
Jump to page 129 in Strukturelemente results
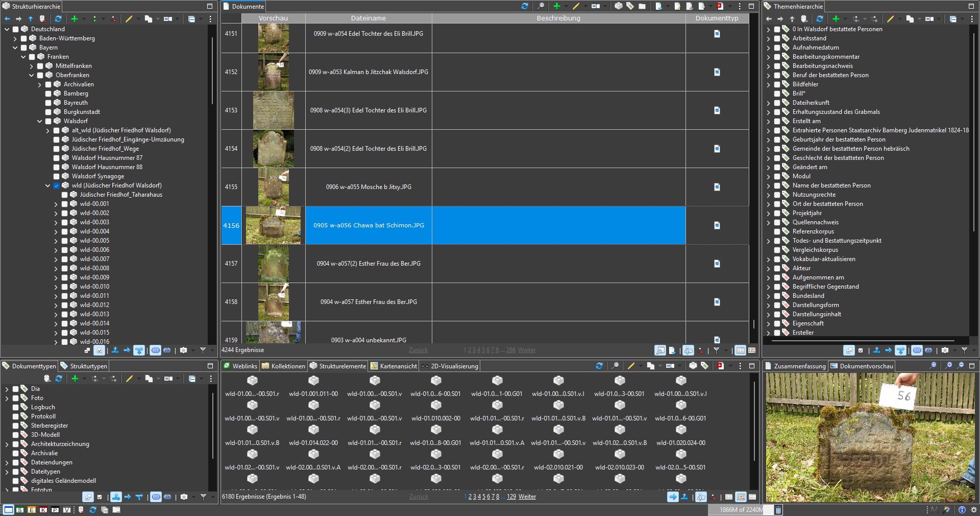511,497
